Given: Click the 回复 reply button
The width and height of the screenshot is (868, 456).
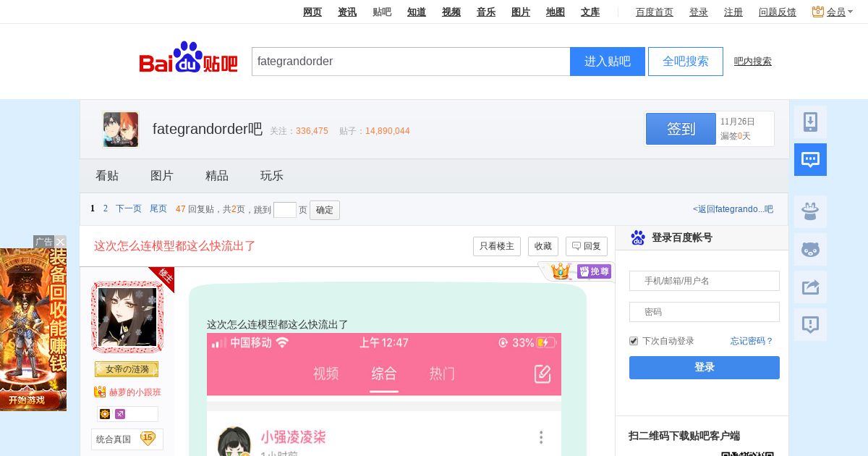Looking at the screenshot, I should [x=587, y=246].
